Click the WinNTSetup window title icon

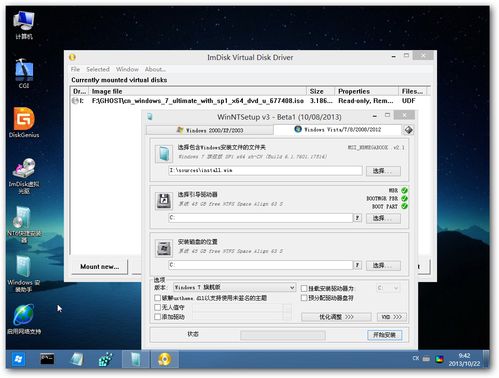150,116
